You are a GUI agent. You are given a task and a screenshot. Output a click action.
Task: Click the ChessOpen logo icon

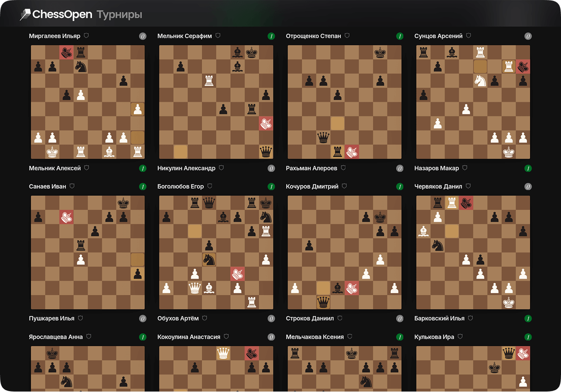(x=25, y=14)
